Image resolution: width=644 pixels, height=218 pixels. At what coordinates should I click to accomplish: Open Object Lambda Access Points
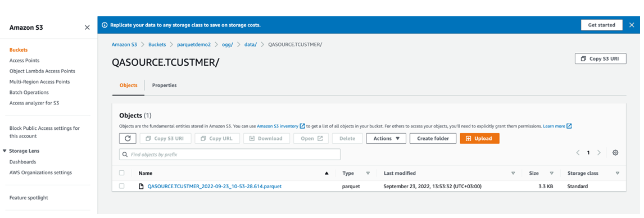point(42,71)
